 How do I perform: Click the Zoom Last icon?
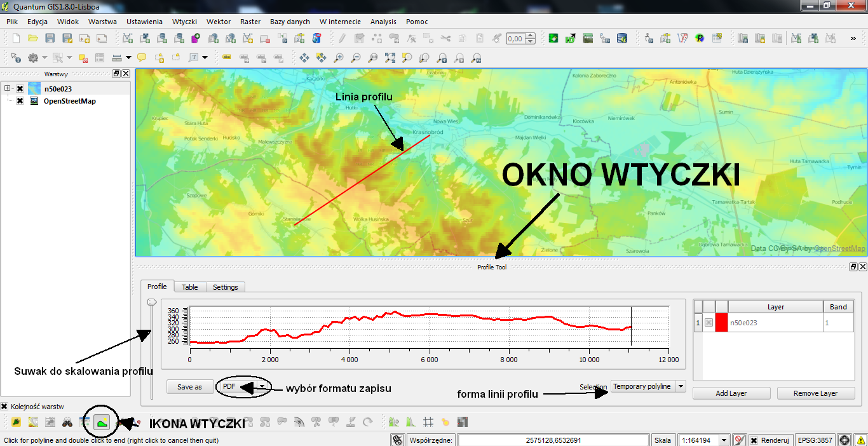point(441,57)
